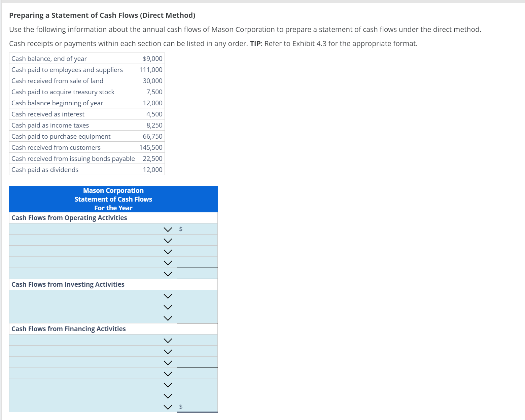Click the Cash paid as dividends amount cell
Screen dimensions: 525x420
click(150, 170)
